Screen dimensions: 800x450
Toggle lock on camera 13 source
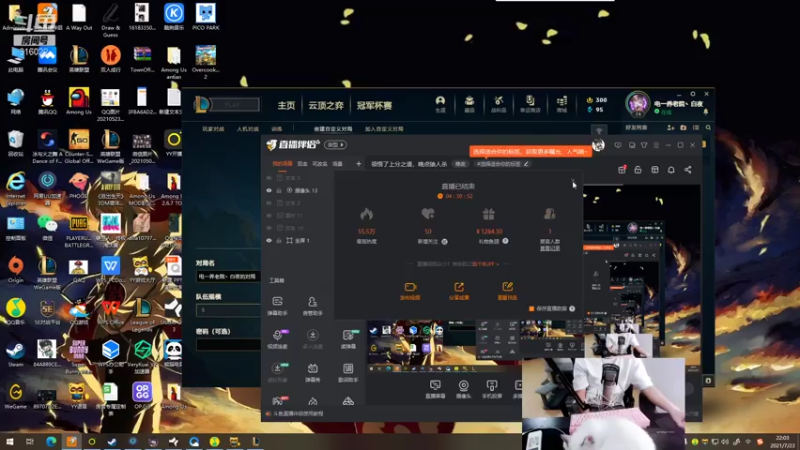point(279,190)
